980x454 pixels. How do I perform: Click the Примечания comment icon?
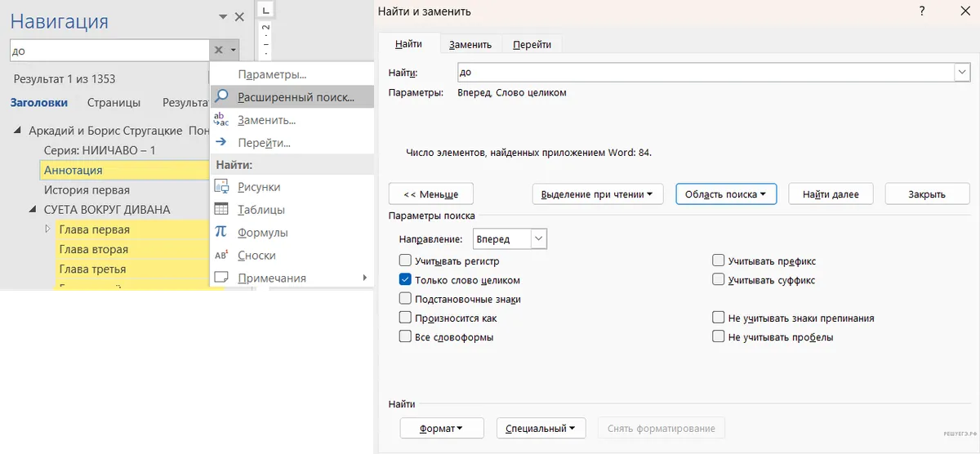pyautogui.click(x=220, y=278)
